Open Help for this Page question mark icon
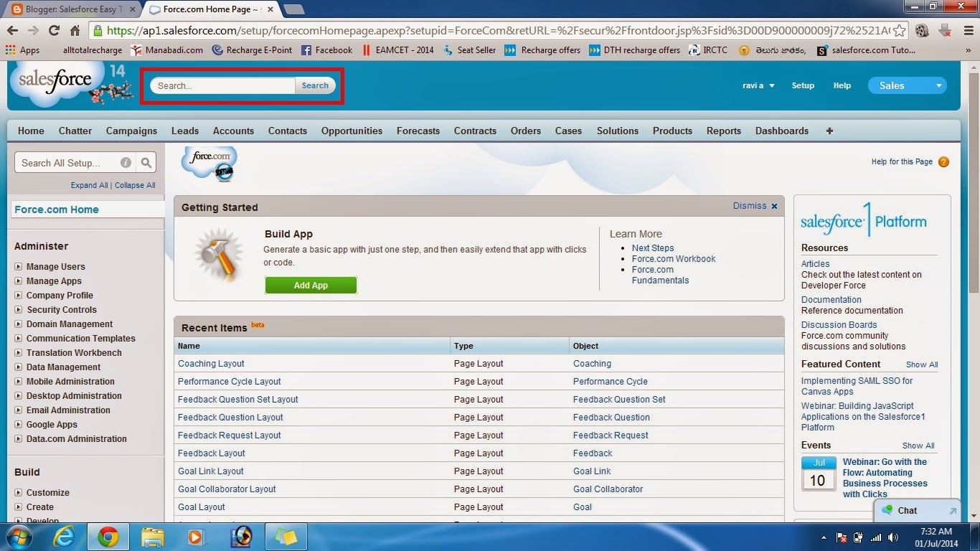Screen dimensions: 980x551 point(943,161)
